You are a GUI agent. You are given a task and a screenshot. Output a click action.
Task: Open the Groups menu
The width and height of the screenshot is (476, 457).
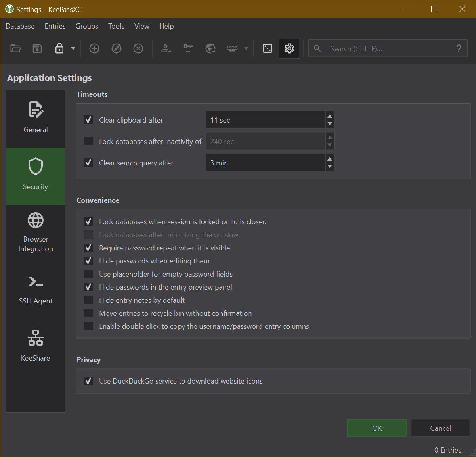pyautogui.click(x=87, y=26)
